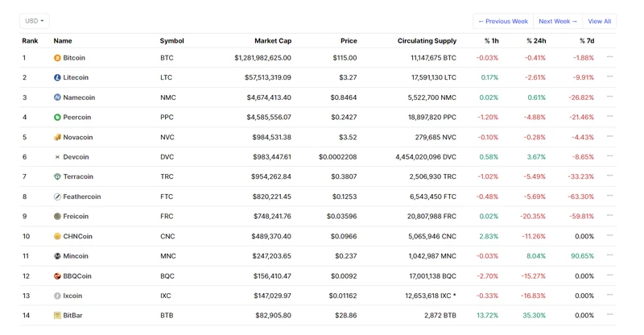644x335 pixels.
Task: Sort by the % 7d column header
Action: click(x=584, y=40)
